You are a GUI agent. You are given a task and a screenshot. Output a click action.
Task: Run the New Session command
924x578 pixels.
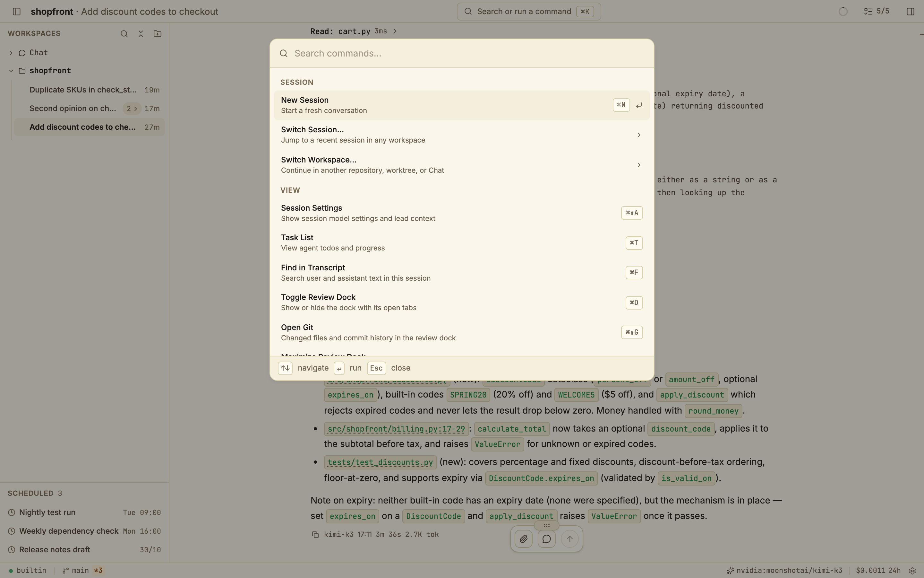click(462, 105)
